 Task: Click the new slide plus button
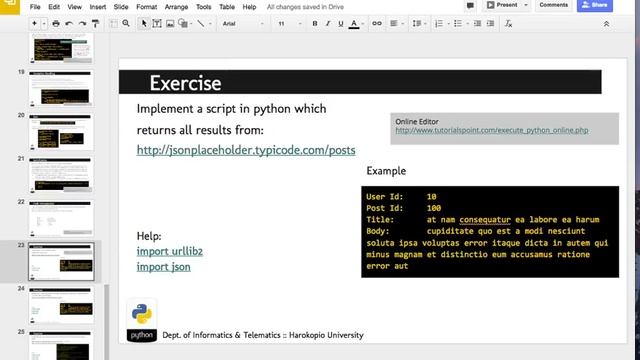[x=34, y=24]
